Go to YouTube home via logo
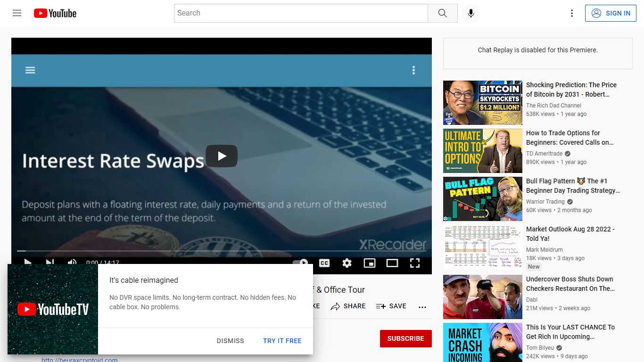The image size is (644, 362). 55,13
